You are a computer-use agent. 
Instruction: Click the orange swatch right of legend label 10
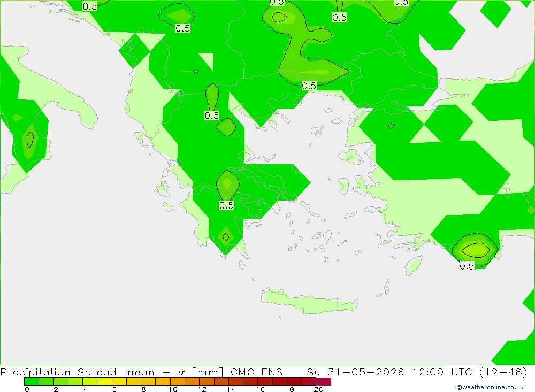(178, 381)
